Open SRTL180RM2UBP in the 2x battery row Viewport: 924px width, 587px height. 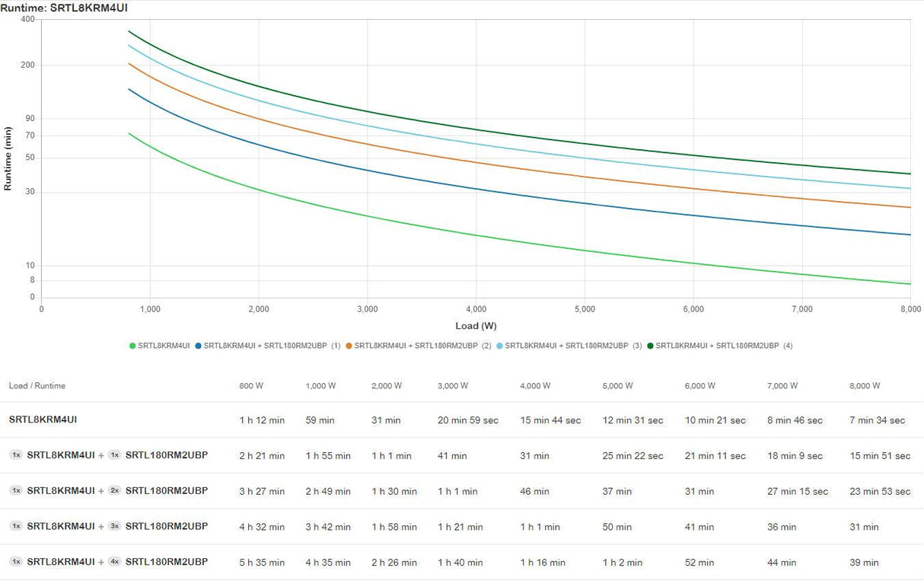click(x=166, y=491)
